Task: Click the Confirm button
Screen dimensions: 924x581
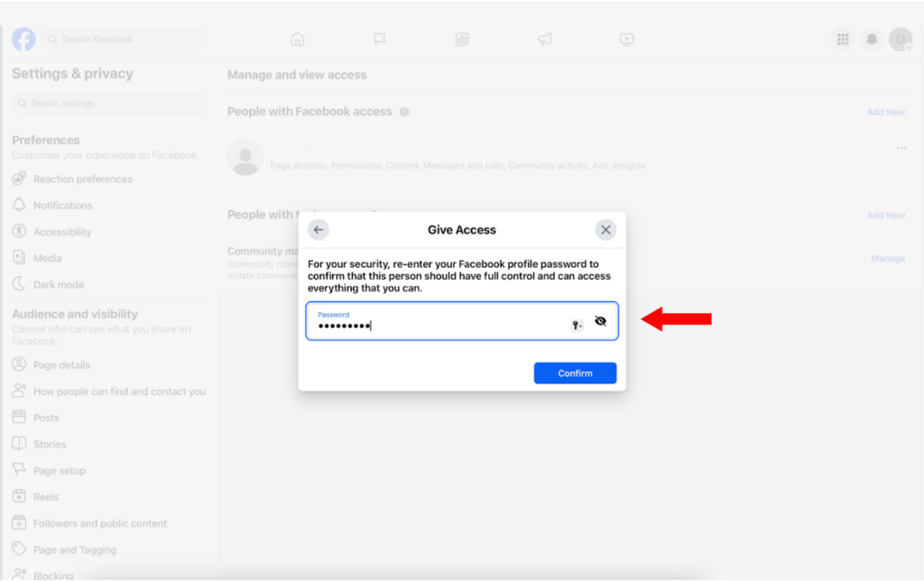Action: click(575, 373)
